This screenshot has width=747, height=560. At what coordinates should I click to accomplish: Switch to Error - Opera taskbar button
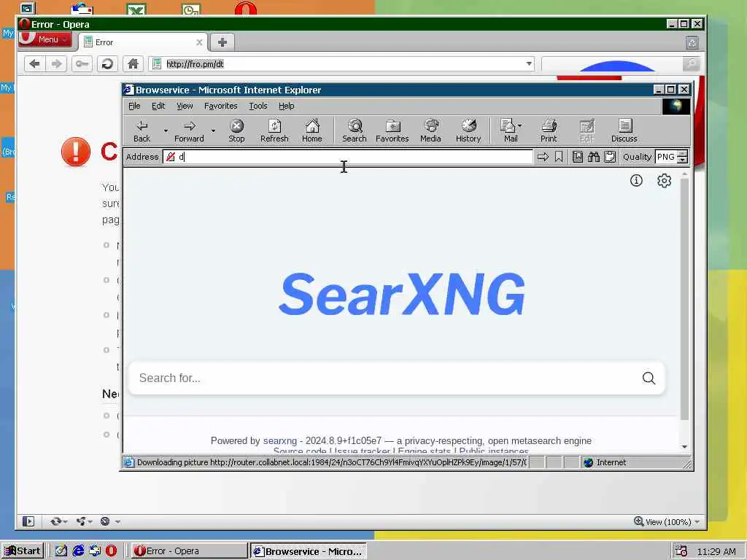[189, 551]
